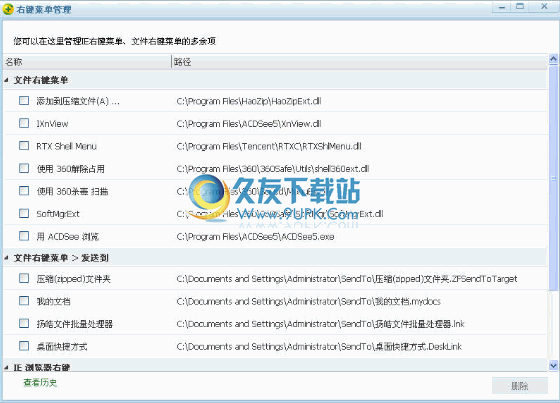Select path ending XnView.dll

249,124
